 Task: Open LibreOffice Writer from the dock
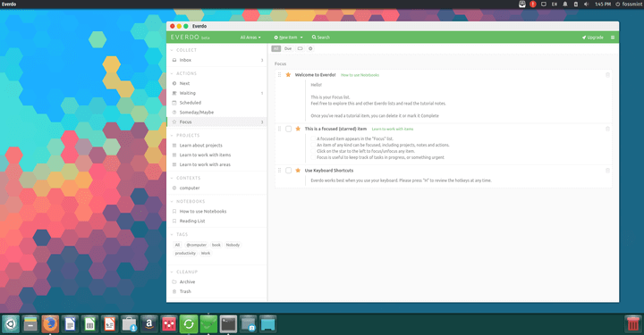tap(70, 324)
